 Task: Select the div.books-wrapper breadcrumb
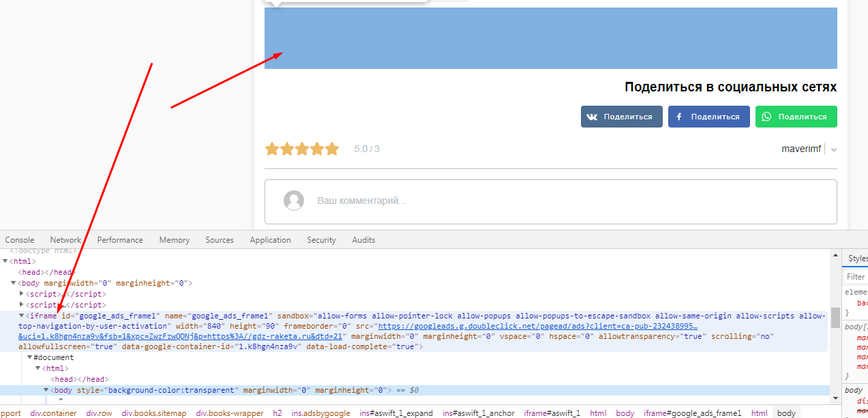tap(230, 413)
